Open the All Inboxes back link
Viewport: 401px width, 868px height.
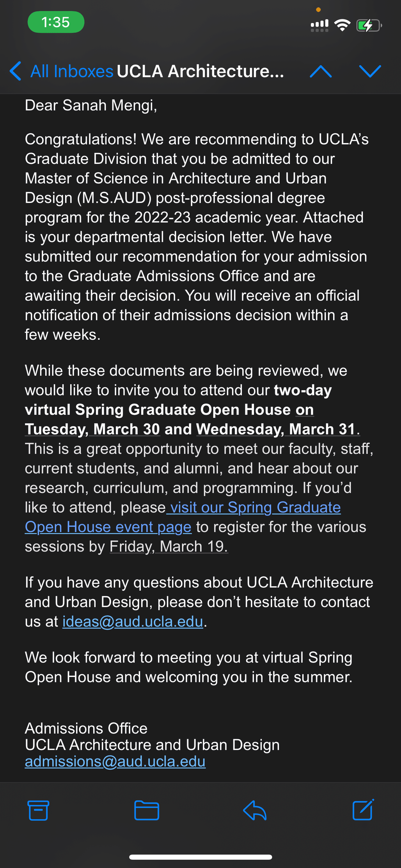[x=72, y=71]
